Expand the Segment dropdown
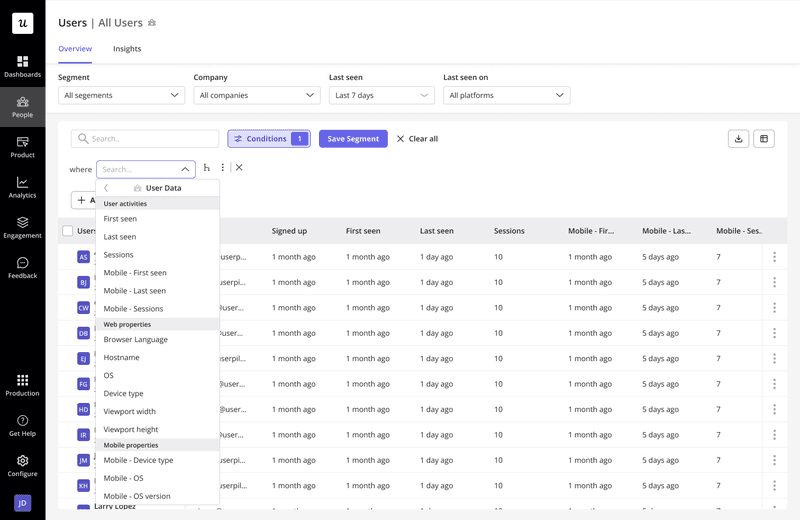Screen dimensions: 800x520 pos(121,95)
